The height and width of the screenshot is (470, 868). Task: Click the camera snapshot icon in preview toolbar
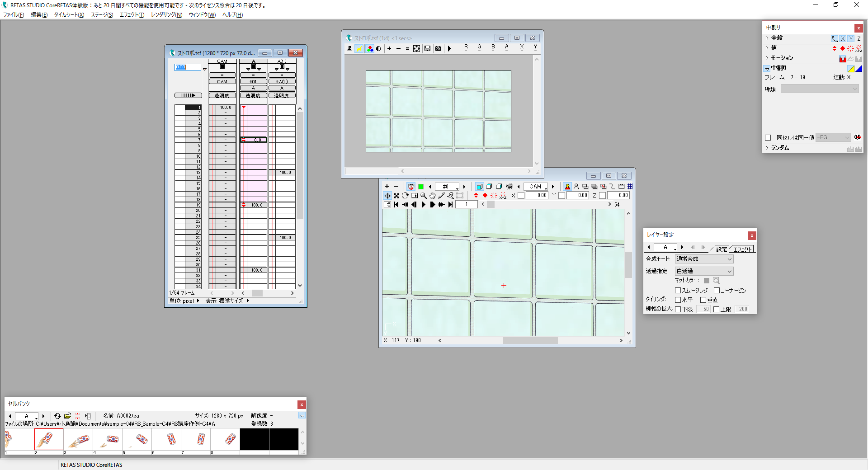[x=438, y=48]
